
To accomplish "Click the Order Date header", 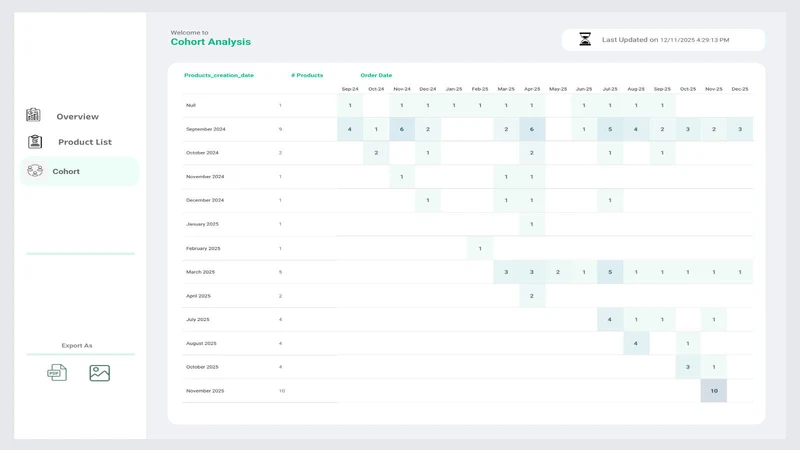I will tap(376, 75).
